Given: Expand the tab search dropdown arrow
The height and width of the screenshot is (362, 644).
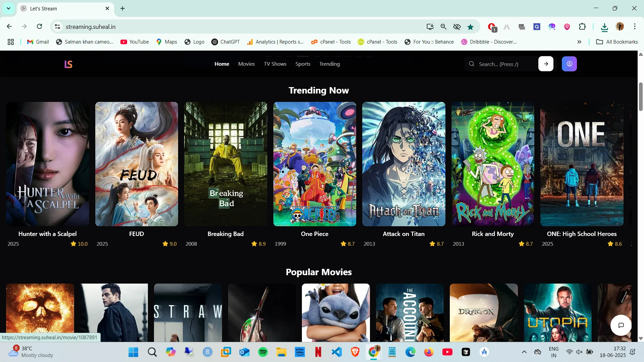Looking at the screenshot, I should [x=8, y=8].
